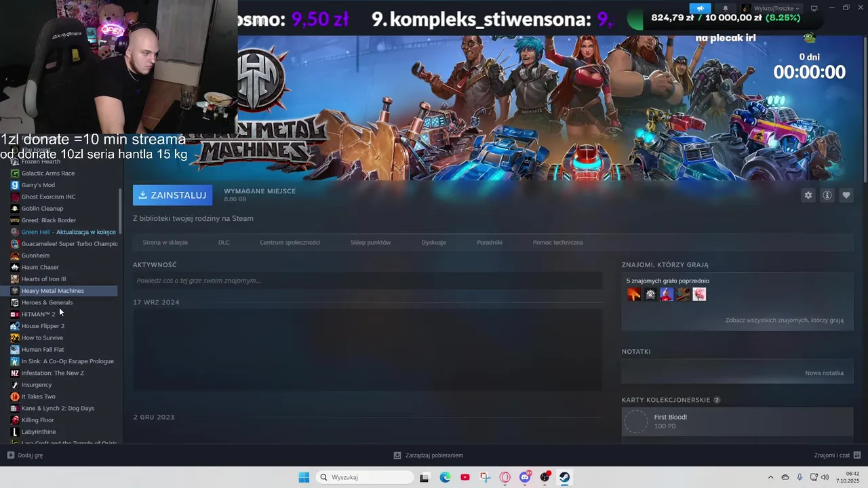Viewport: 868px width, 488px height.
Task: Click first friend avatar in friends list
Action: coord(634,294)
